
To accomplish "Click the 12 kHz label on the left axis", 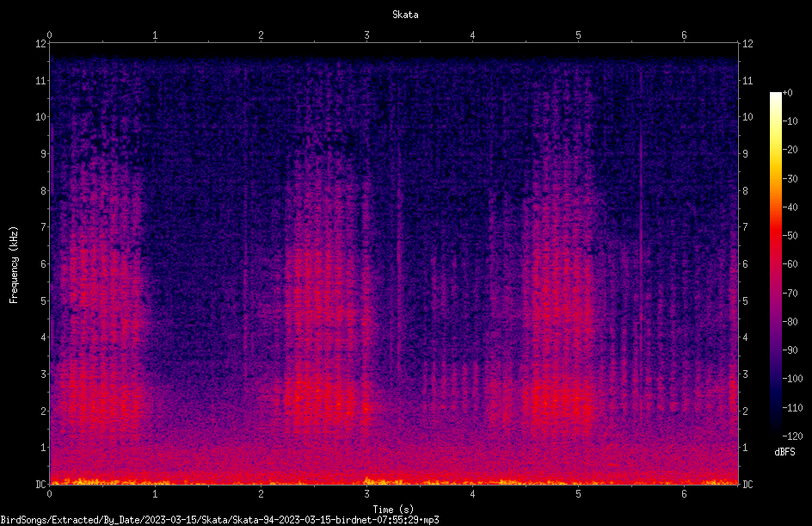I will [41, 44].
